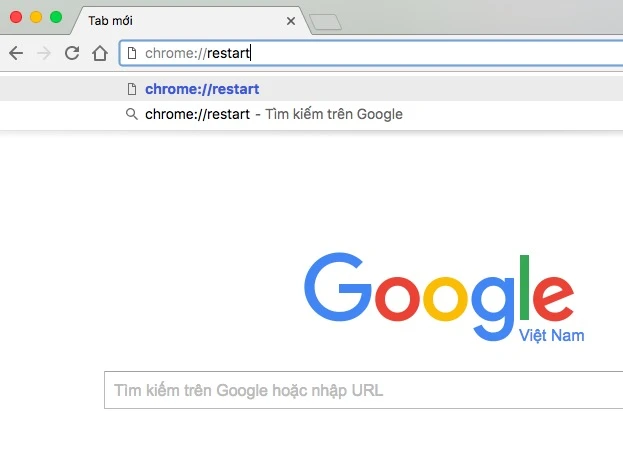This screenshot has height=449, width=623.
Task: Minimize the Chrome window
Action: [x=36, y=17]
